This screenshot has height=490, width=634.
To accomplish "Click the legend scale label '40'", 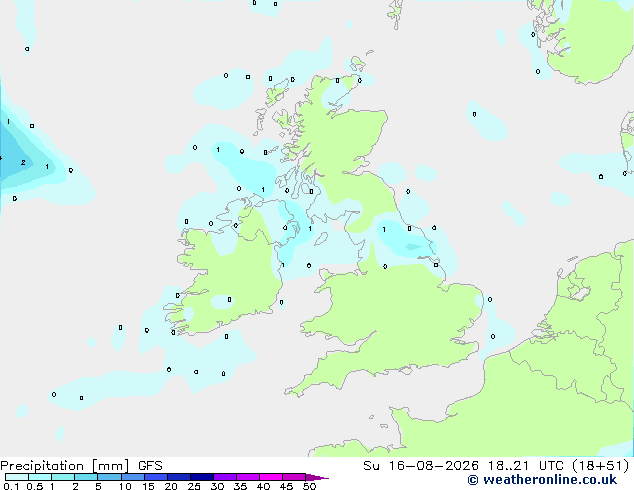I will (x=263, y=486).
